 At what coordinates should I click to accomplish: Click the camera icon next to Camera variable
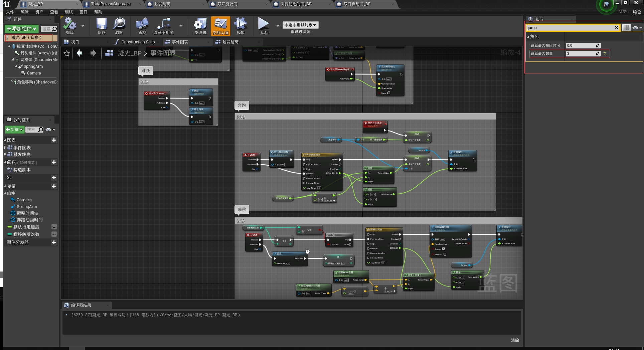point(13,200)
